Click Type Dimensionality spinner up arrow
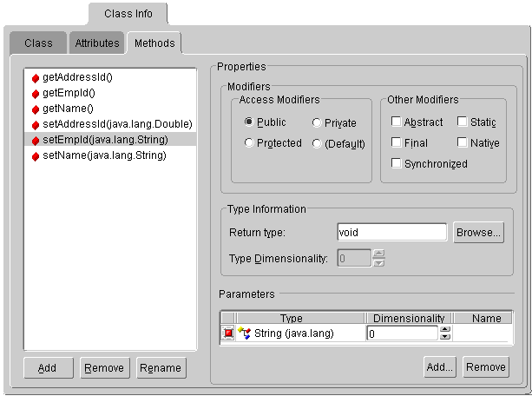This screenshot has height=396, width=532. pyautogui.click(x=378, y=254)
